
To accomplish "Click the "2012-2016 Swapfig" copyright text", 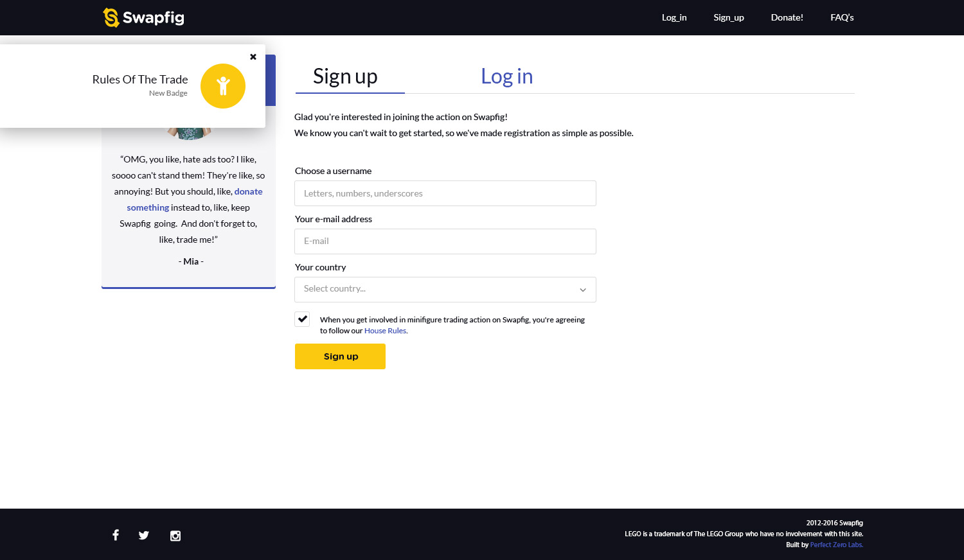I will click(x=835, y=523).
